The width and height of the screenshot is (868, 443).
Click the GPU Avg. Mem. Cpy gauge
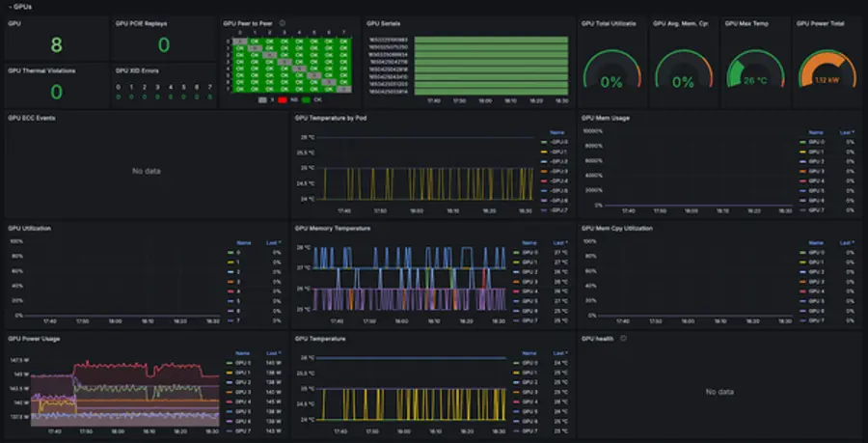coord(683,74)
